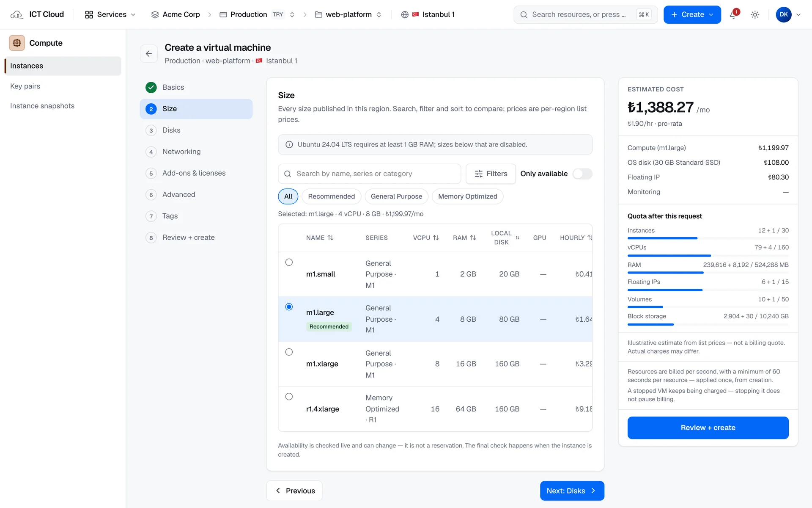Open the Services dropdown
This screenshot has height=508, width=812.
coord(110,14)
